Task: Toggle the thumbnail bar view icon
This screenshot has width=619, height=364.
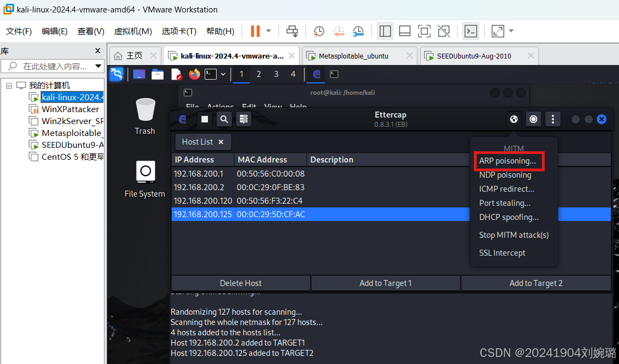Action: 405,31
